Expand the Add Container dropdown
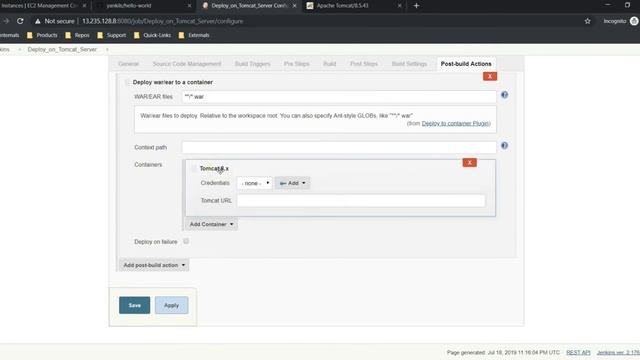Image resolution: width=640 pixels, height=360 pixels. click(x=211, y=224)
